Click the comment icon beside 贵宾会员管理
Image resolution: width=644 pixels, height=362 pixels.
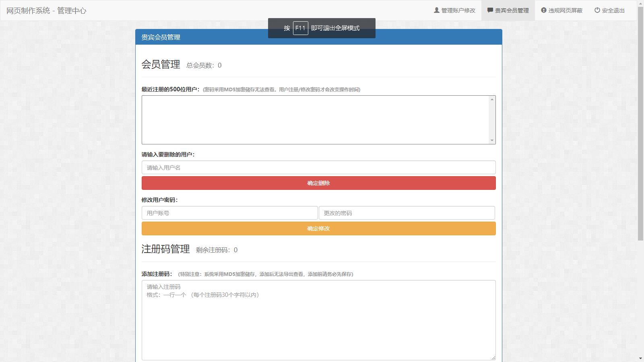(490, 10)
